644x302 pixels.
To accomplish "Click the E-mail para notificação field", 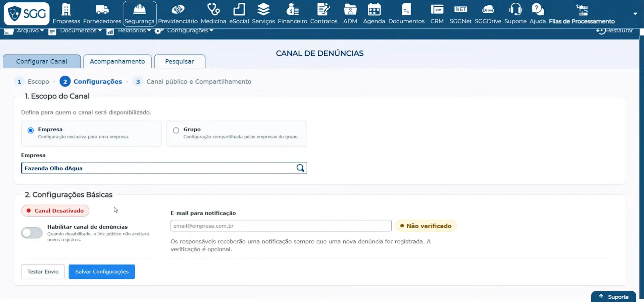I will (x=281, y=226).
